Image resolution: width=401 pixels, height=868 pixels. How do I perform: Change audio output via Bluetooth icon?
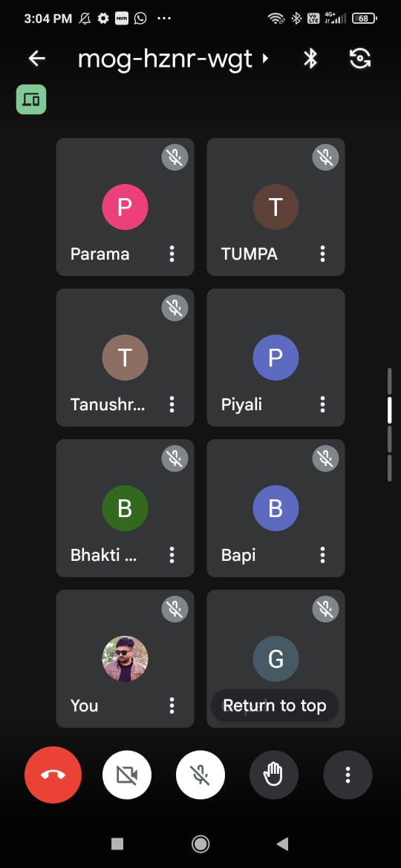point(310,58)
